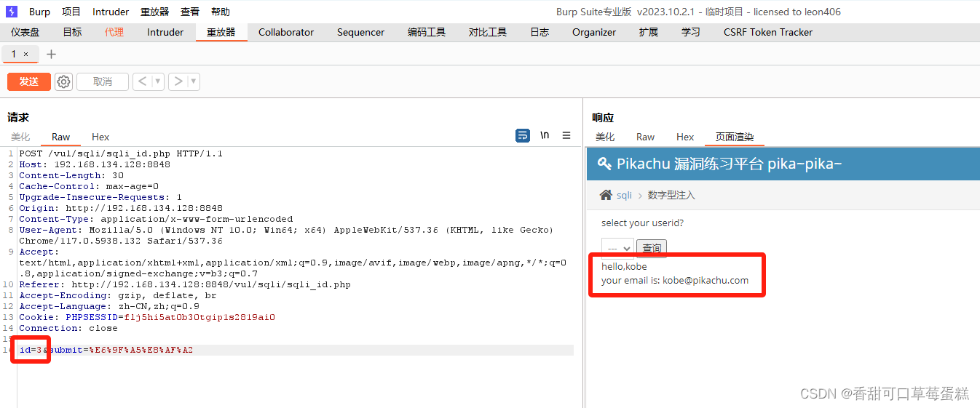Open the CSRF Token Tracker tab
The width and height of the screenshot is (980, 408).
(x=768, y=32)
